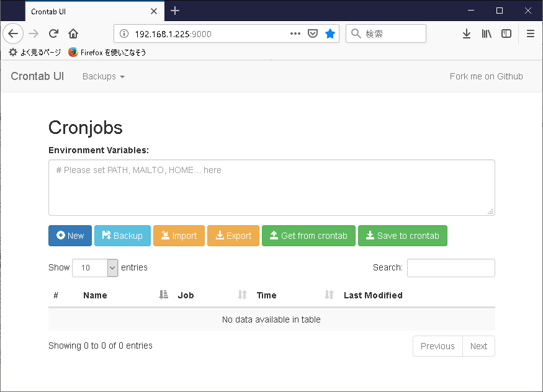Sort the Time column using its sort icon

point(328,295)
